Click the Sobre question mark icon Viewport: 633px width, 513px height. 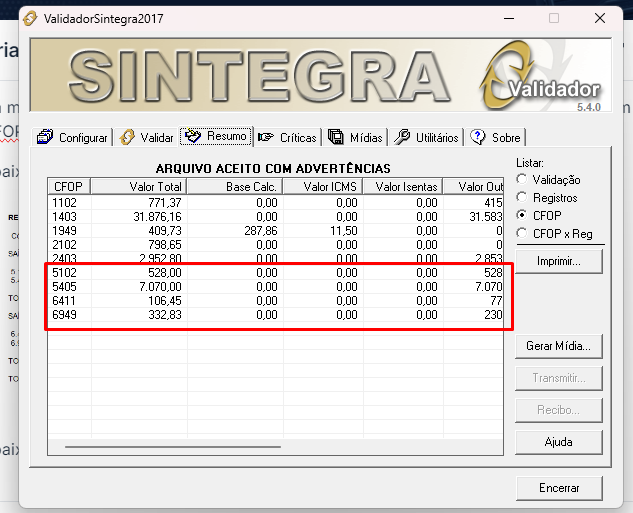click(478, 137)
